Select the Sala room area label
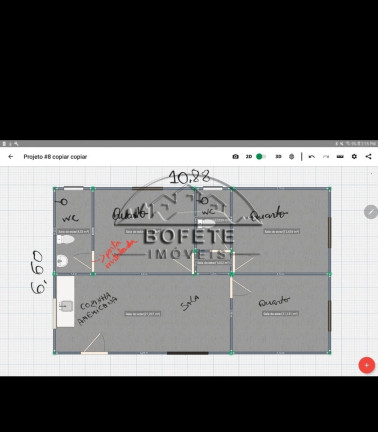The height and width of the screenshot is (432, 378). tap(143, 314)
